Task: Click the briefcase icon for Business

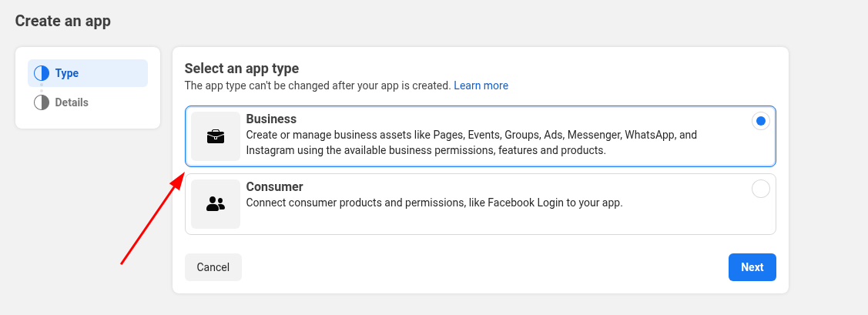Action: 216,136
